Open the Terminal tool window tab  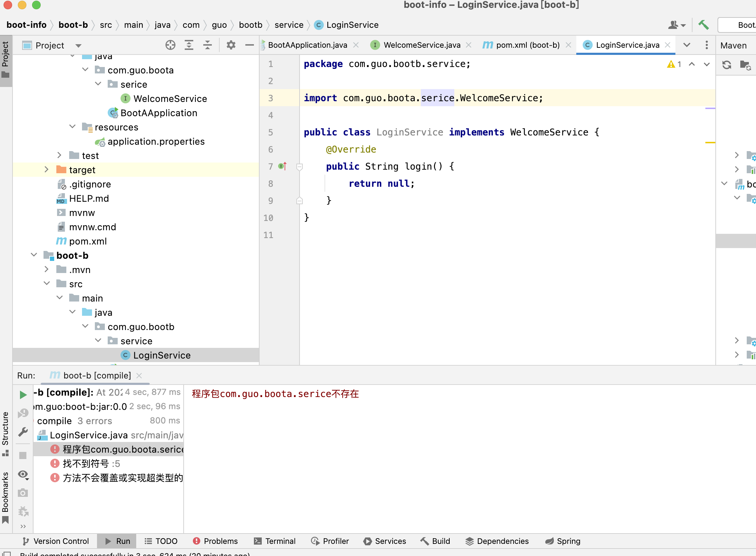point(275,541)
